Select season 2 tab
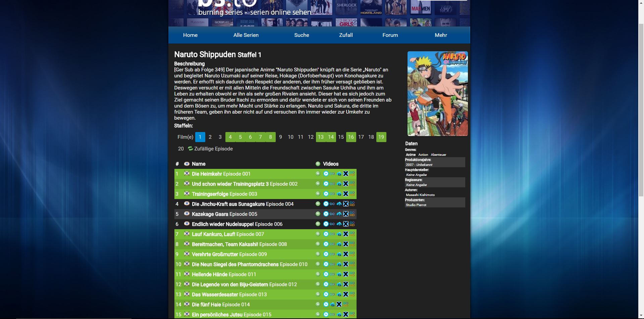The image size is (644, 319). pos(210,137)
